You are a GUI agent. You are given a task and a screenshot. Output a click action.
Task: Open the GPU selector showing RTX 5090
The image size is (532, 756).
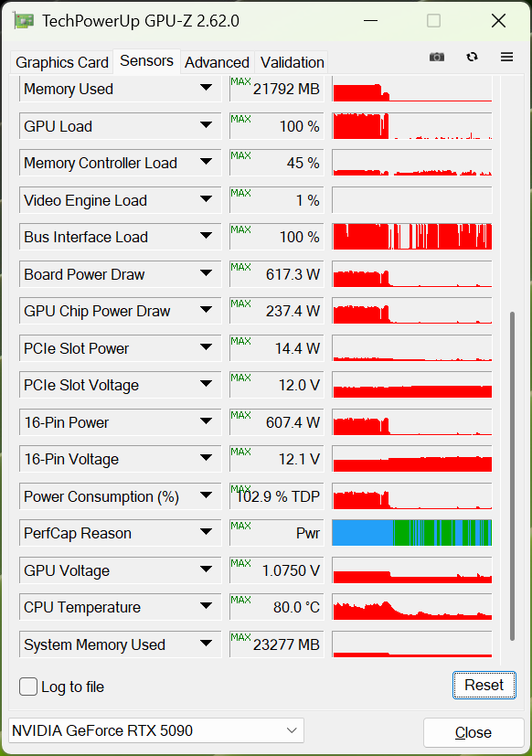pyautogui.click(x=155, y=730)
